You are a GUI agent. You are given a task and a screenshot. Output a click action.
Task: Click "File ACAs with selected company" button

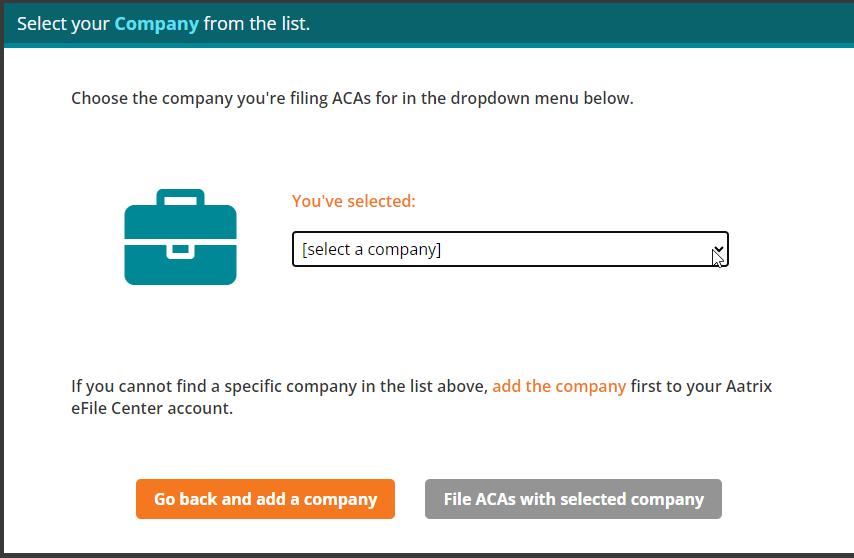[x=573, y=499]
